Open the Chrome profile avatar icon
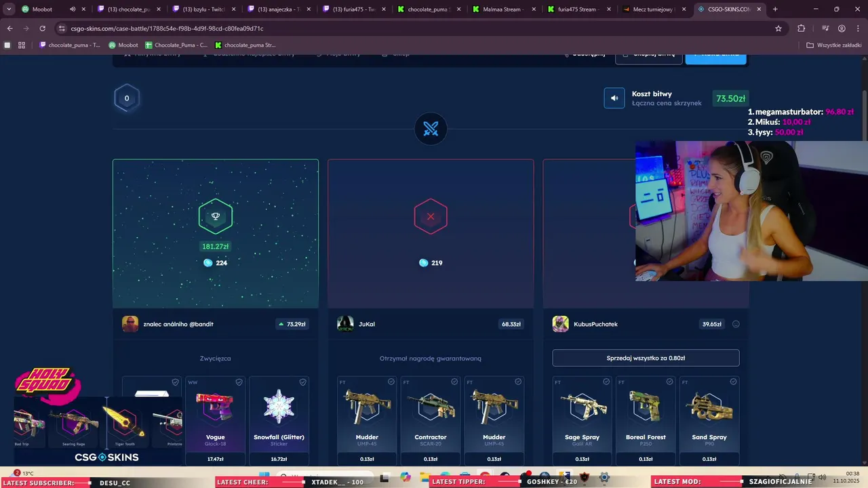The width and height of the screenshot is (868, 488). pyautogui.click(x=842, y=28)
